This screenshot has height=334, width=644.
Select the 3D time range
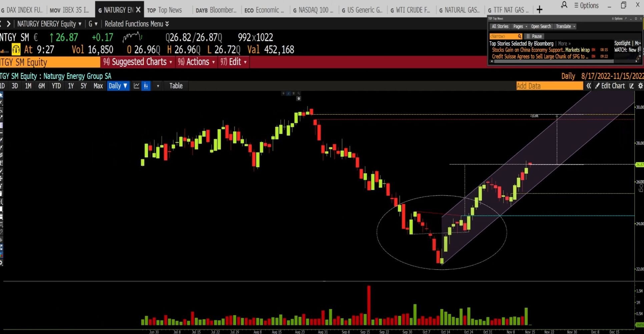[x=15, y=86]
